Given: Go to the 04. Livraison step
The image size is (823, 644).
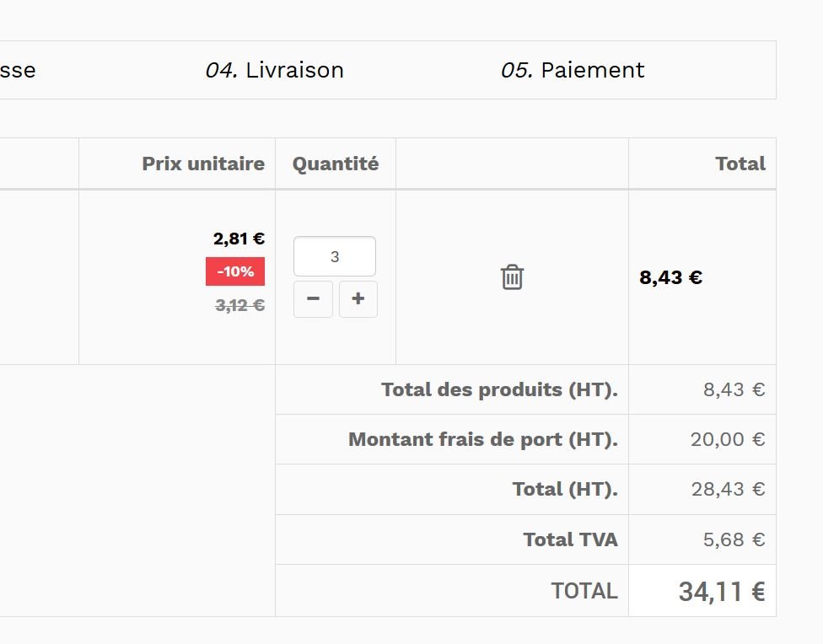Looking at the screenshot, I should pos(275,70).
